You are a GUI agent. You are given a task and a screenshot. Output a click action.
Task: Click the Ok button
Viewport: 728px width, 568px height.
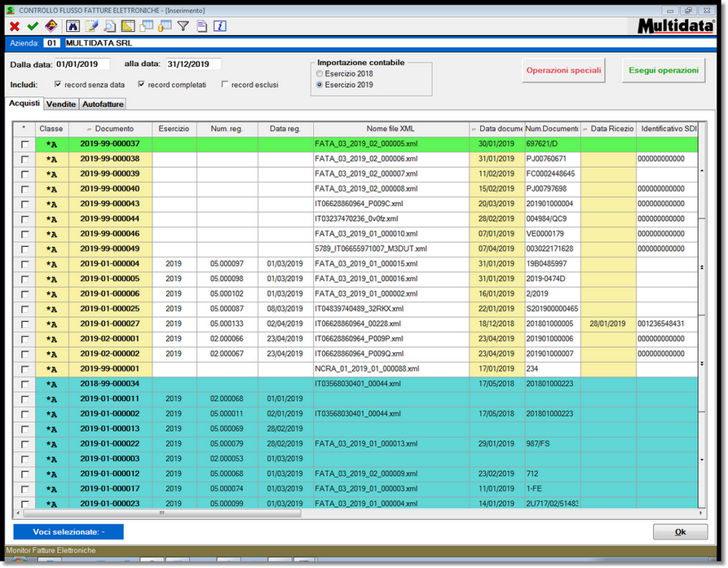pyautogui.click(x=680, y=532)
